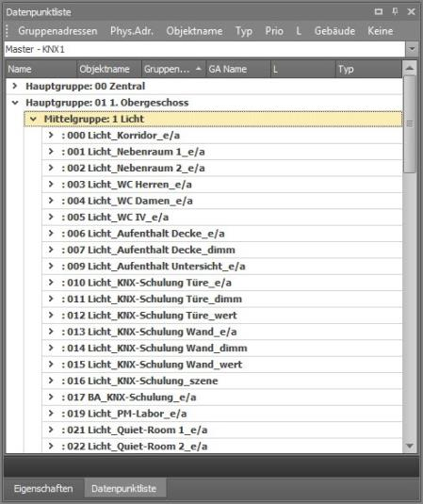Select row 013 Licht_KNX-Schulung Wand_e/a
The image size is (423, 504).
221,332
